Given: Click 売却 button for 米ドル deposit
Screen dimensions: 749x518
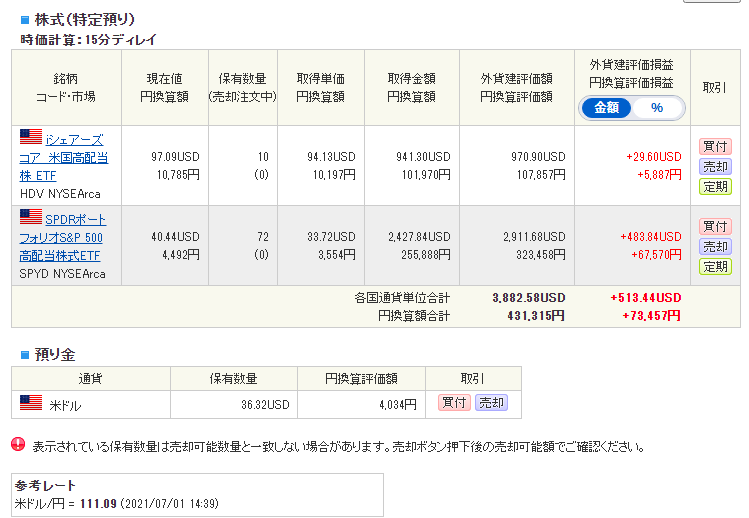Looking at the screenshot, I should 491,402.
